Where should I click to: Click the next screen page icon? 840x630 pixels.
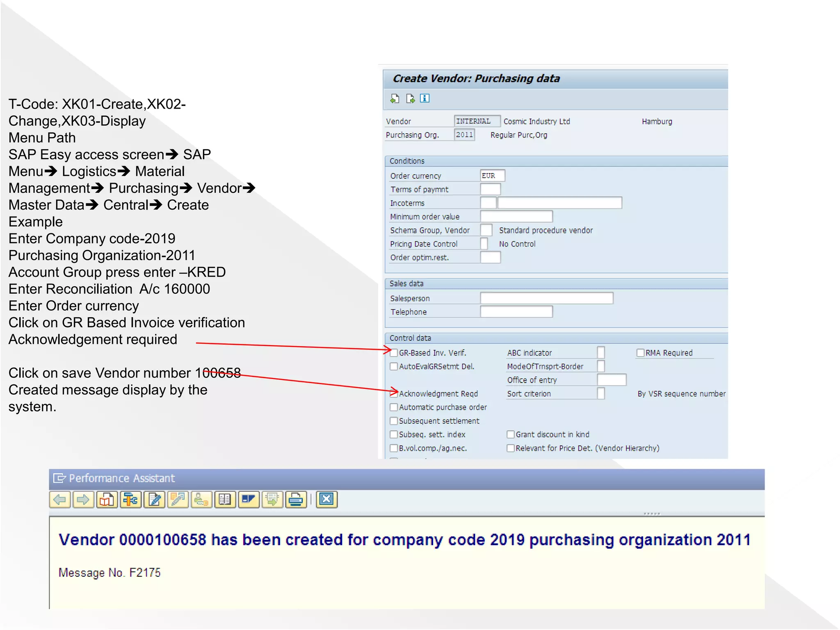(410, 98)
